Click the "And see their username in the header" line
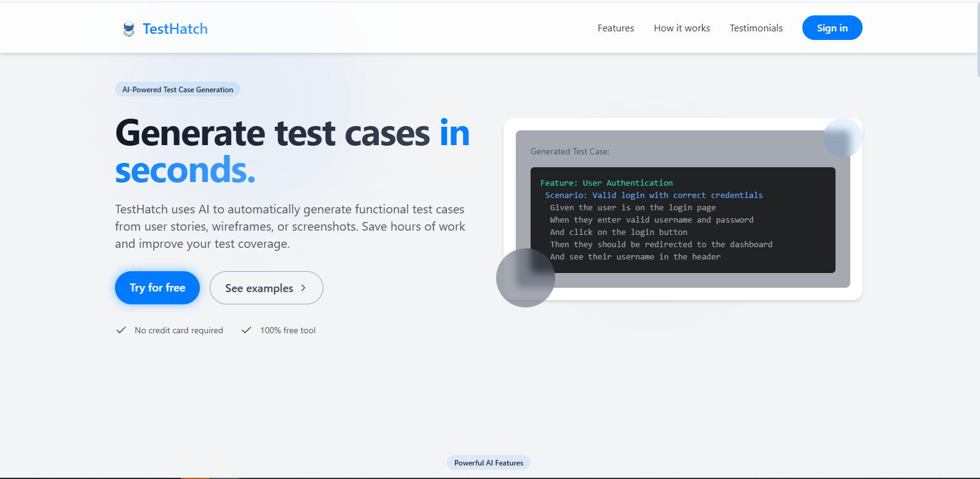 [x=635, y=256]
